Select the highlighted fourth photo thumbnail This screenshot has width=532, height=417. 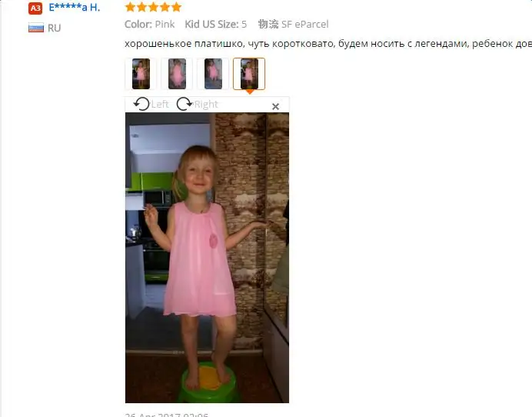click(249, 74)
